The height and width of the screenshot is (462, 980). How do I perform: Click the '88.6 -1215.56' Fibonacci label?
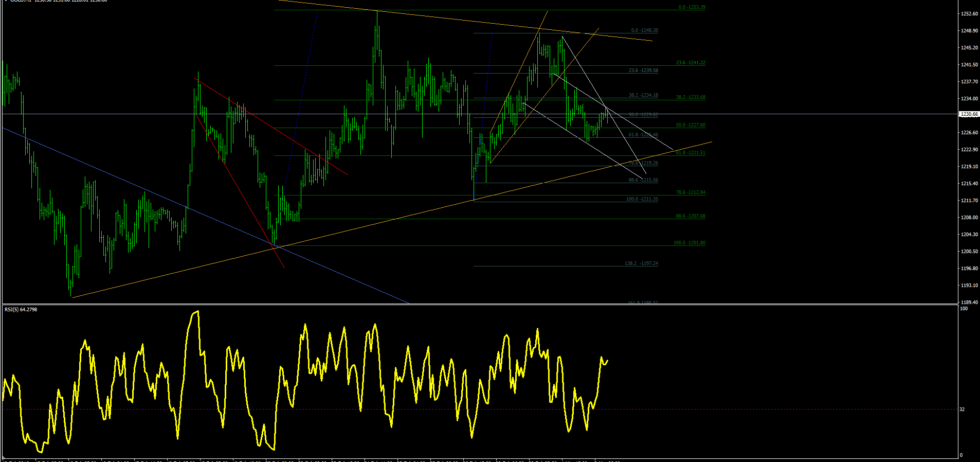(643, 180)
